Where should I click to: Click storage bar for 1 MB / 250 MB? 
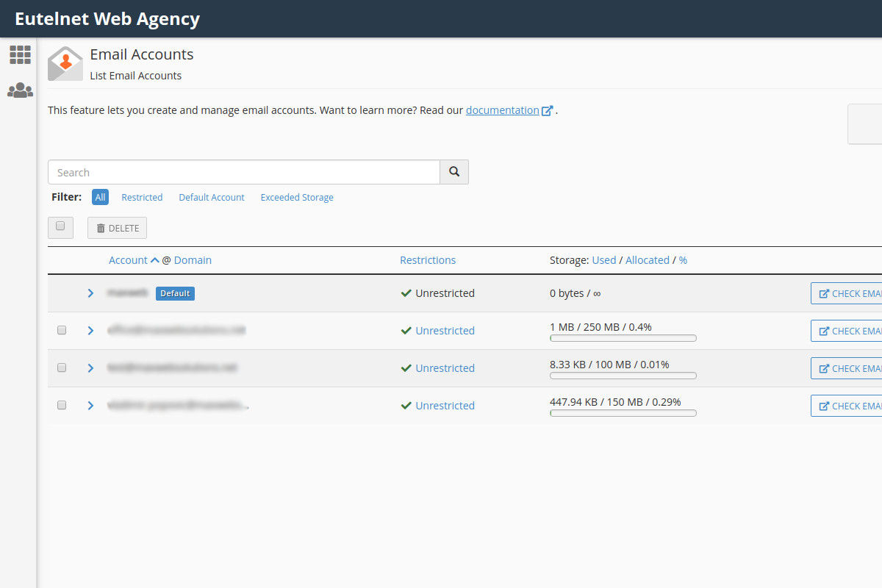click(x=623, y=338)
